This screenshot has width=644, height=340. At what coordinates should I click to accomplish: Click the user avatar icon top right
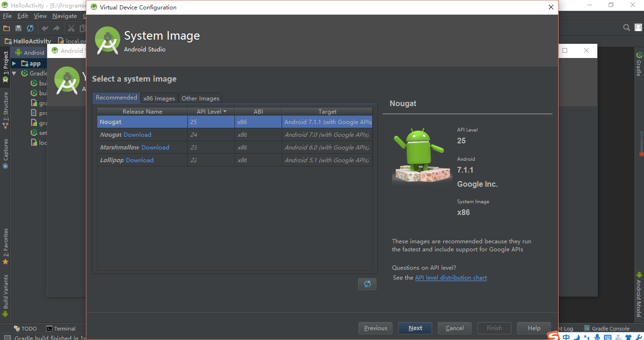[638, 27]
